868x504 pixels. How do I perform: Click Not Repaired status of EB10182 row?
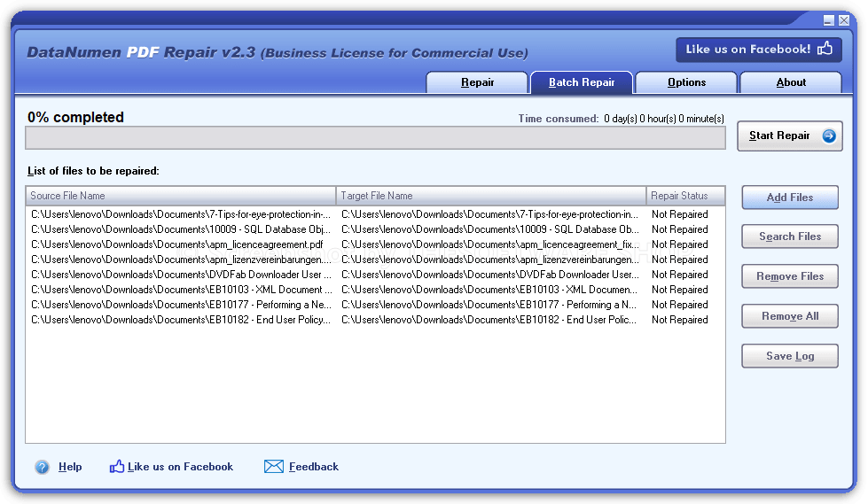tap(680, 320)
